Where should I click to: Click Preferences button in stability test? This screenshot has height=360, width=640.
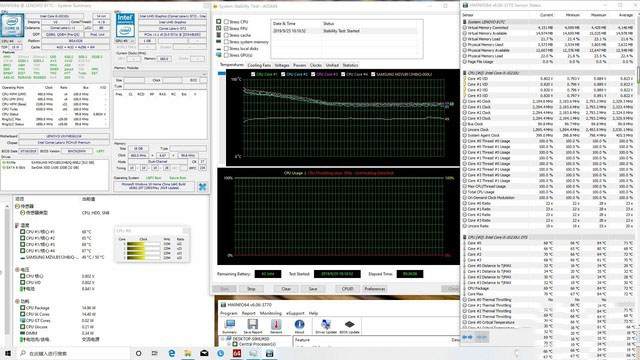tap(375, 289)
